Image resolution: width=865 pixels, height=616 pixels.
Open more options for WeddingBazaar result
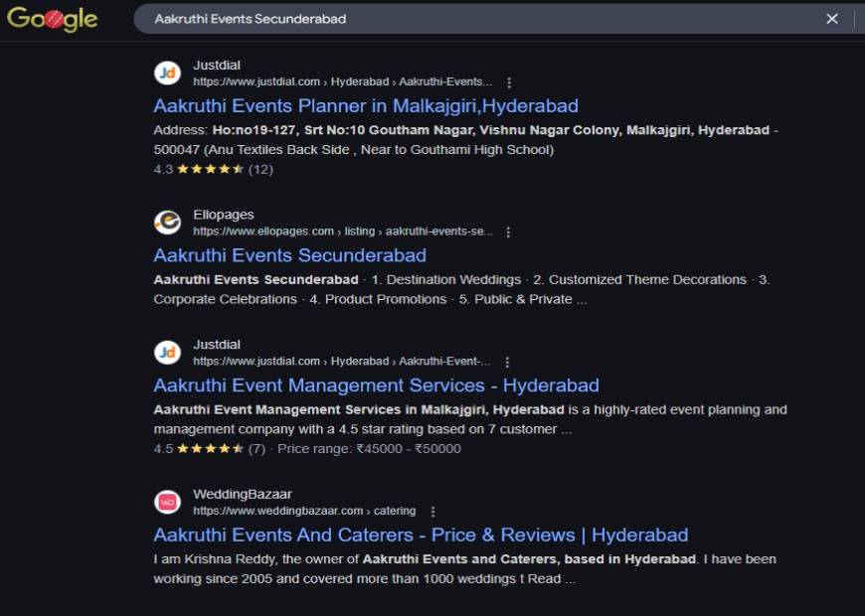pyautogui.click(x=432, y=512)
